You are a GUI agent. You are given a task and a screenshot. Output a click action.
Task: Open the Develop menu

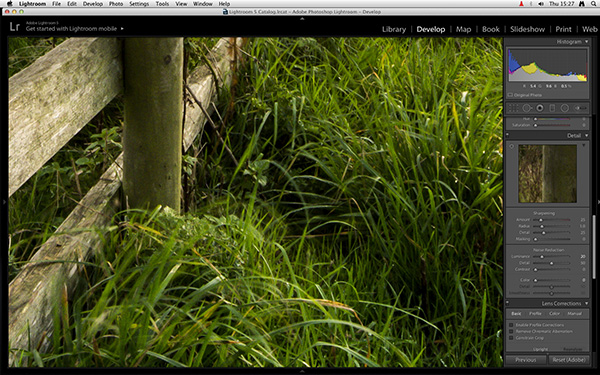(93, 3)
